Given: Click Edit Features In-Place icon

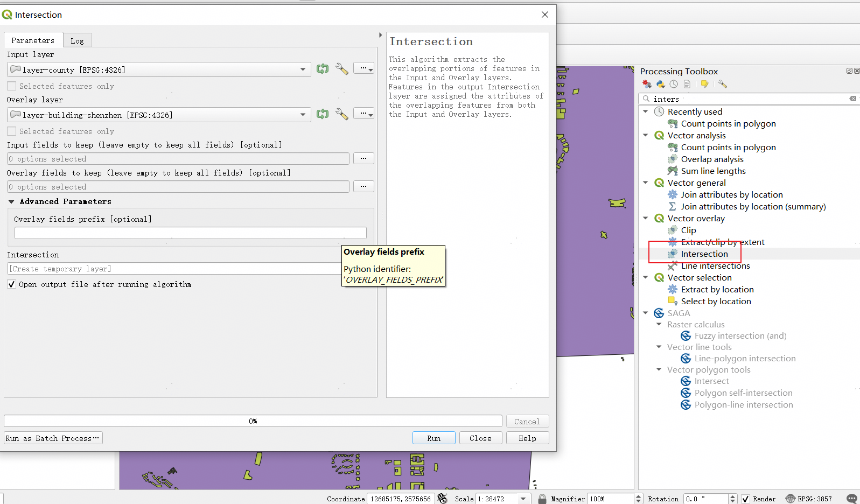Looking at the screenshot, I should 704,84.
